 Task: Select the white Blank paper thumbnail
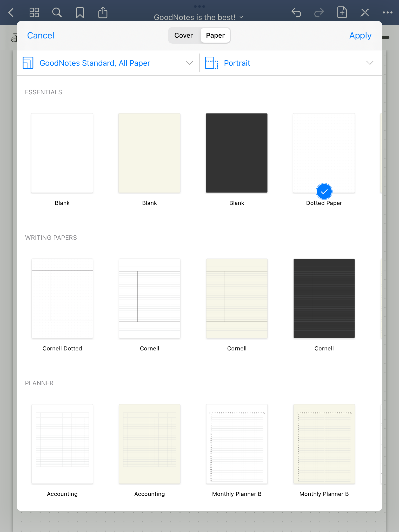click(62, 153)
